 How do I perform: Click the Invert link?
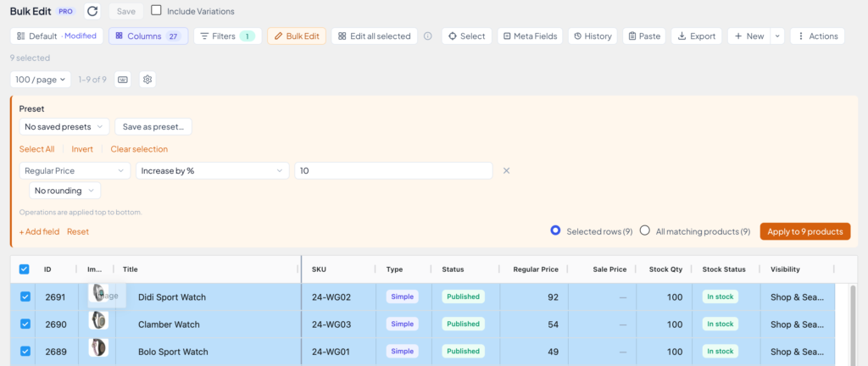(82, 149)
